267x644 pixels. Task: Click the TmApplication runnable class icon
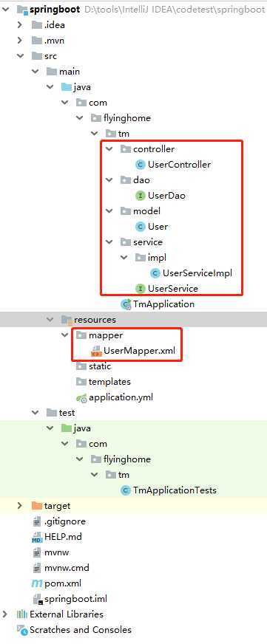pyautogui.click(x=126, y=304)
